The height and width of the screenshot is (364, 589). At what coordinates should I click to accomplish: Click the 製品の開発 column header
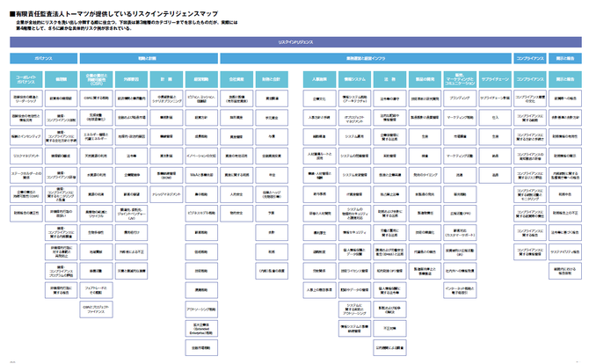pyautogui.click(x=424, y=79)
